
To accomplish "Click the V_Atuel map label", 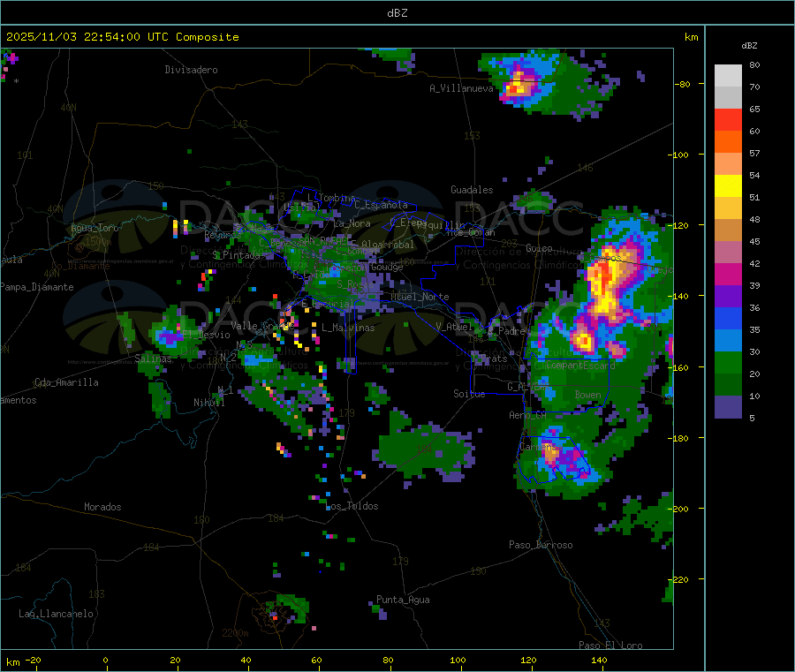I will [x=454, y=327].
